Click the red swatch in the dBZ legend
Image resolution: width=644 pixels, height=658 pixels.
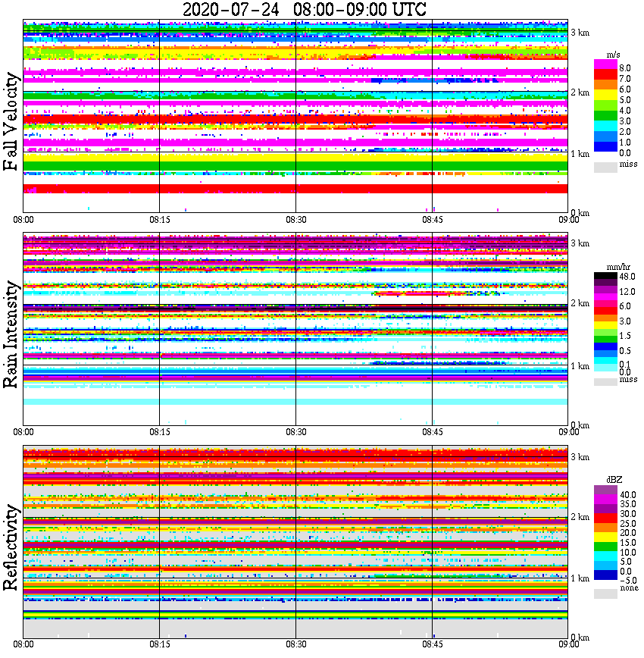605,519
